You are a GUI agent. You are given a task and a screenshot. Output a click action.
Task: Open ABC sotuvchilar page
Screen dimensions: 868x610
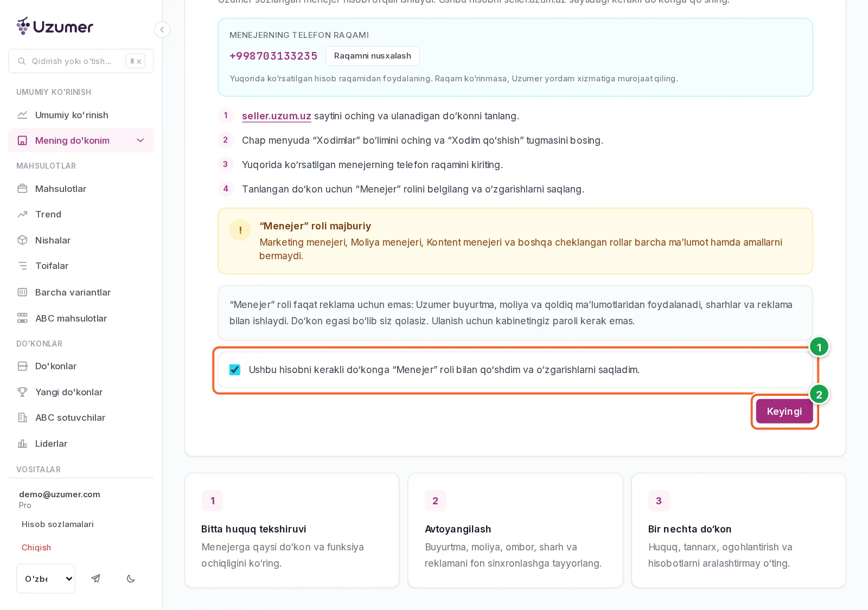click(x=81, y=418)
